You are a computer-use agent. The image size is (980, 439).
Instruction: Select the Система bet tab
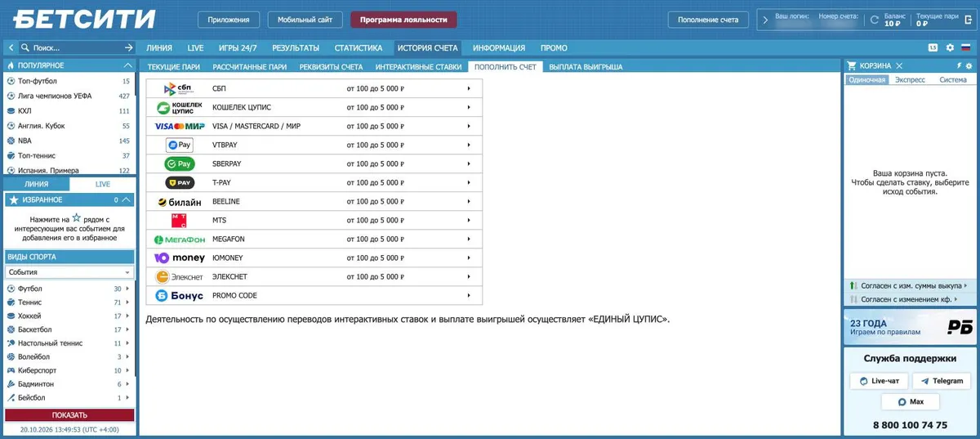pos(952,80)
